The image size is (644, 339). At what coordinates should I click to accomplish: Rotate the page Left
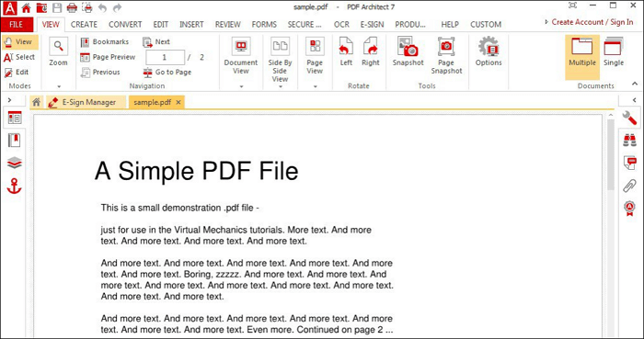tap(346, 47)
